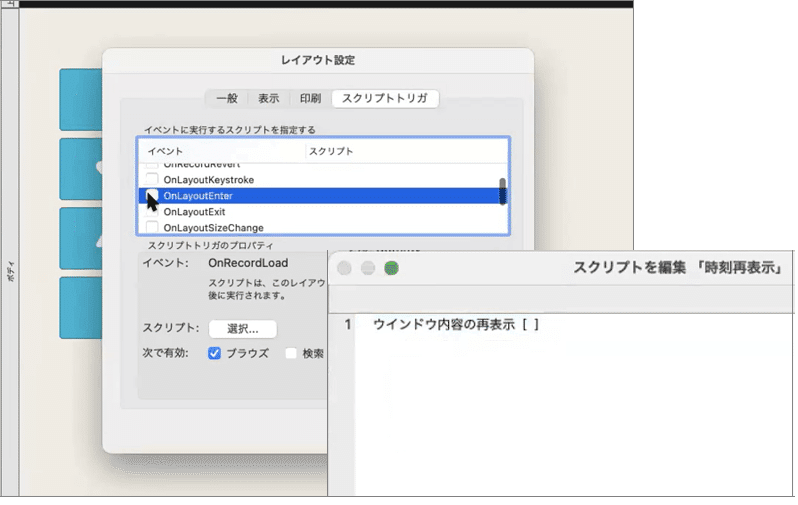Click the green zoom button of script editor

click(391, 268)
